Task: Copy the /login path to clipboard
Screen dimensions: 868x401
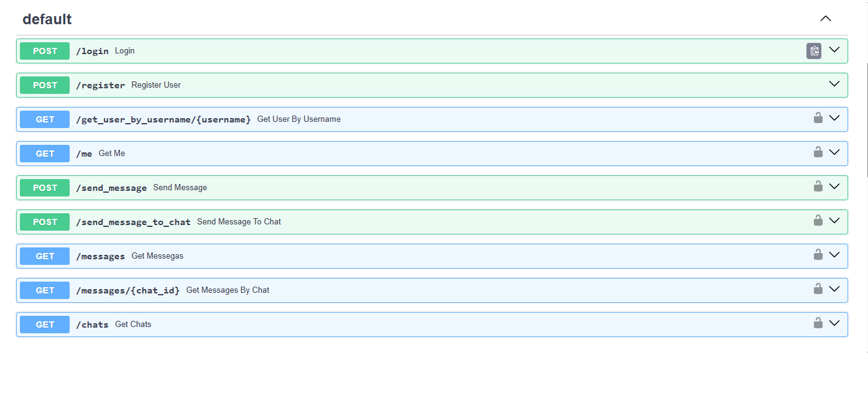Action: tap(814, 51)
